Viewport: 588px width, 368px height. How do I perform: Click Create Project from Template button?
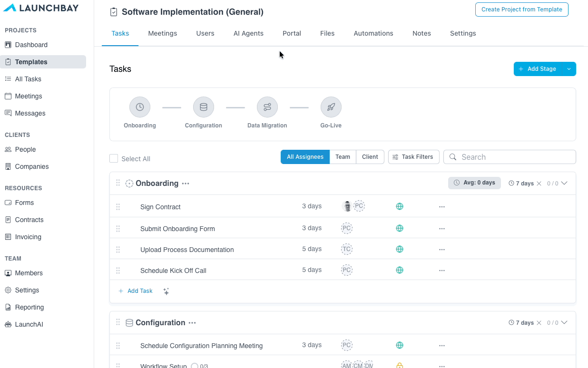tap(522, 10)
